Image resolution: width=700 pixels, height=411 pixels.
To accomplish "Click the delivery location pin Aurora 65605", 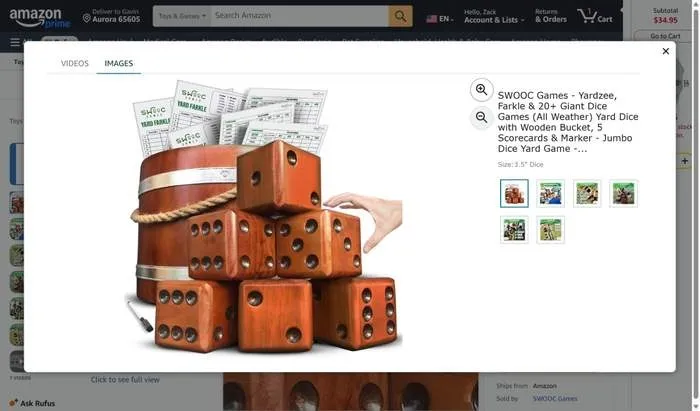I will pyautogui.click(x=112, y=16).
